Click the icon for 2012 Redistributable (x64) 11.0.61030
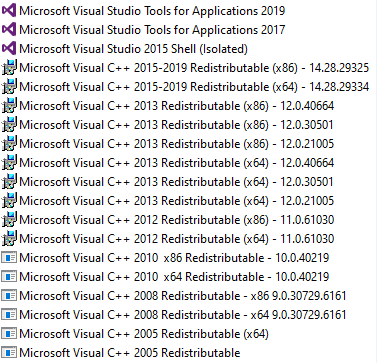The image size is (379, 363). pos(9,239)
